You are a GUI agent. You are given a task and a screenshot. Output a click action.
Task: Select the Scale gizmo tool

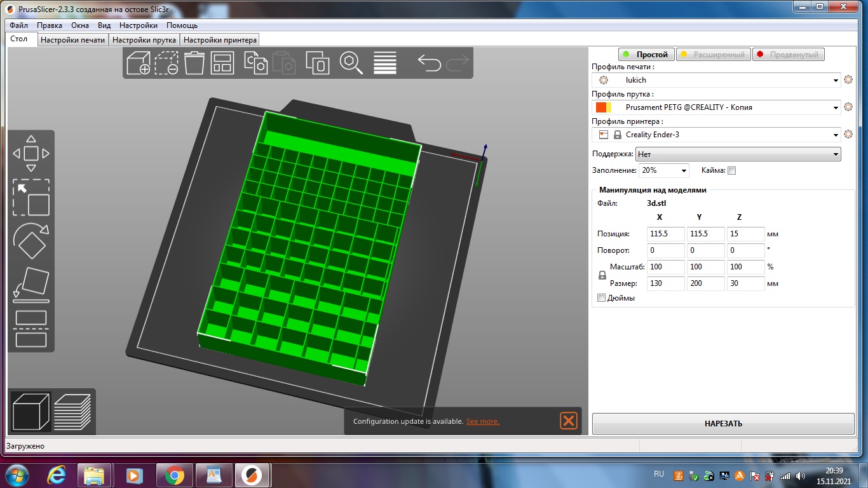click(x=31, y=197)
